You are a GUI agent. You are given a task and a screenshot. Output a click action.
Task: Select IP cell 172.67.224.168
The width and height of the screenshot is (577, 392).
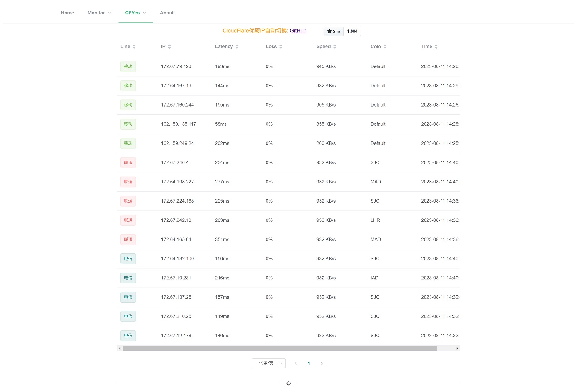(177, 201)
